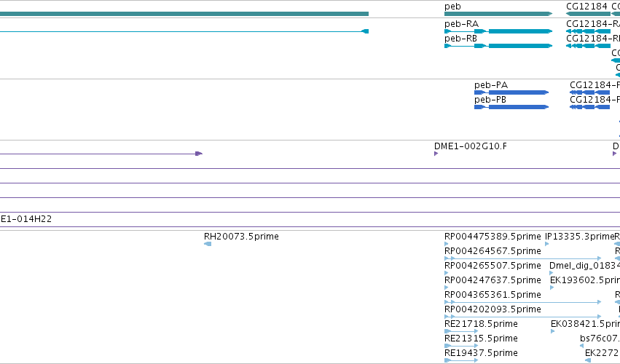Open the peb-PA protein label

pyautogui.click(x=491, y=85)
